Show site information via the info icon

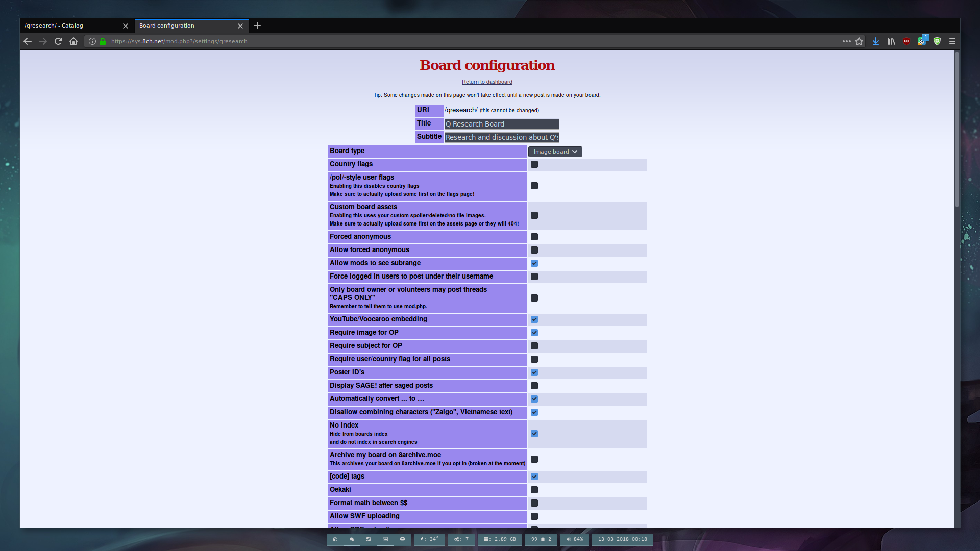coord(92,41)
